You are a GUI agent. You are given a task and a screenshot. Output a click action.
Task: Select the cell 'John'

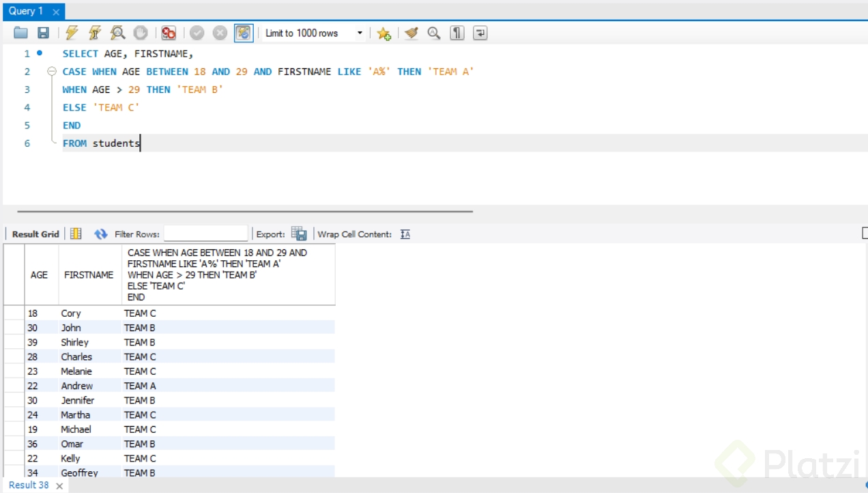pos(90,328)
